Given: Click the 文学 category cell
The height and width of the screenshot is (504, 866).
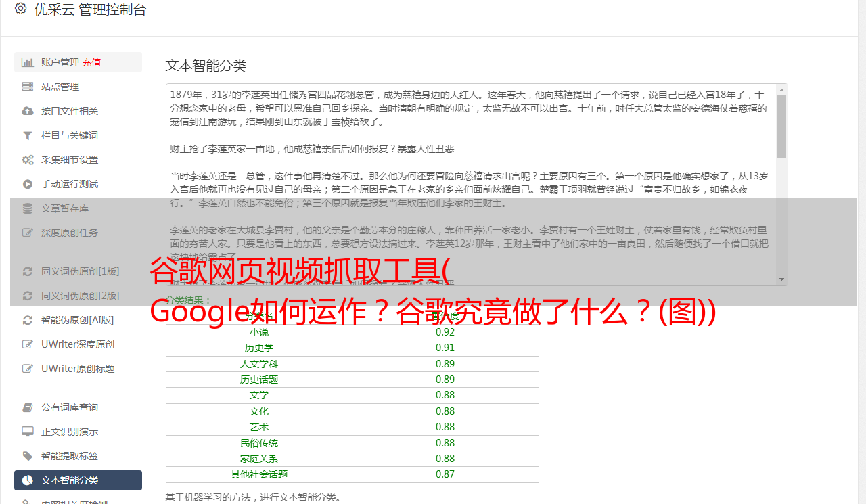Looking at the screenshot, I should tap(259, 395).
